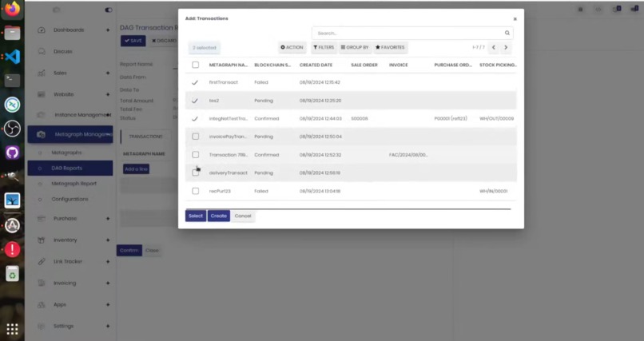Click the Discuss sidebar icon

coord(42,51)
